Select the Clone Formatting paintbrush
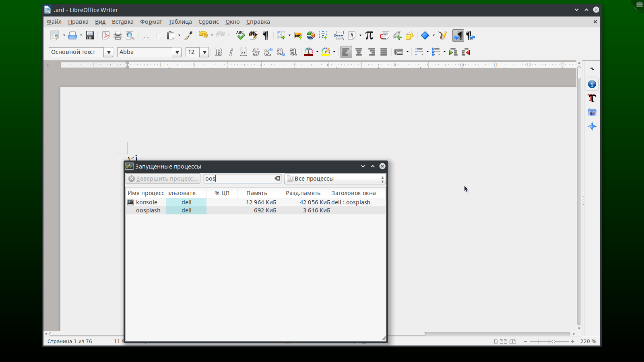The width and height of the screenshot is (644, 362). point(188,36)
